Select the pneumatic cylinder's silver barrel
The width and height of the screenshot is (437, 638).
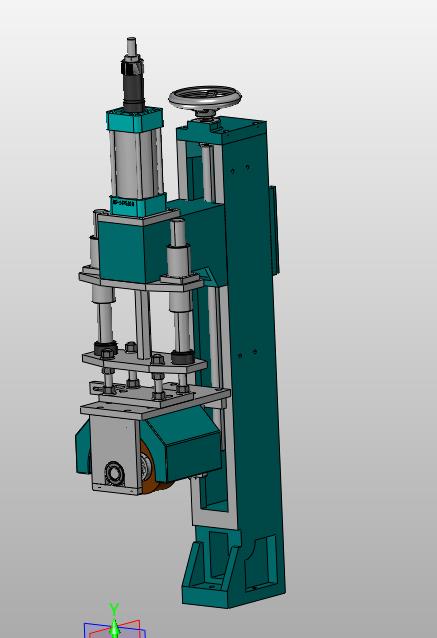point(137,164)
